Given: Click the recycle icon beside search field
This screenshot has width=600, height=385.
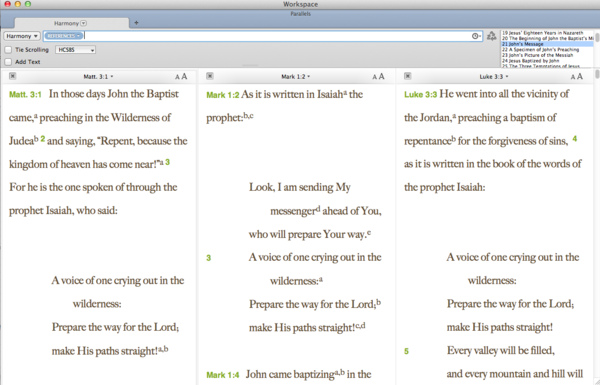Looking at the screenshot, I should (x=492, y=36).
